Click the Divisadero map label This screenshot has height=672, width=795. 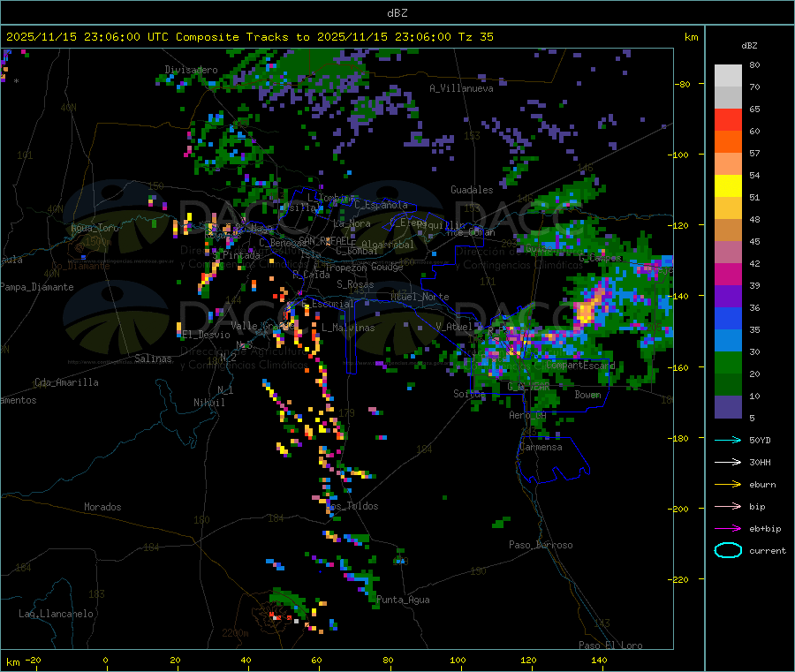(x=191, y=70)
